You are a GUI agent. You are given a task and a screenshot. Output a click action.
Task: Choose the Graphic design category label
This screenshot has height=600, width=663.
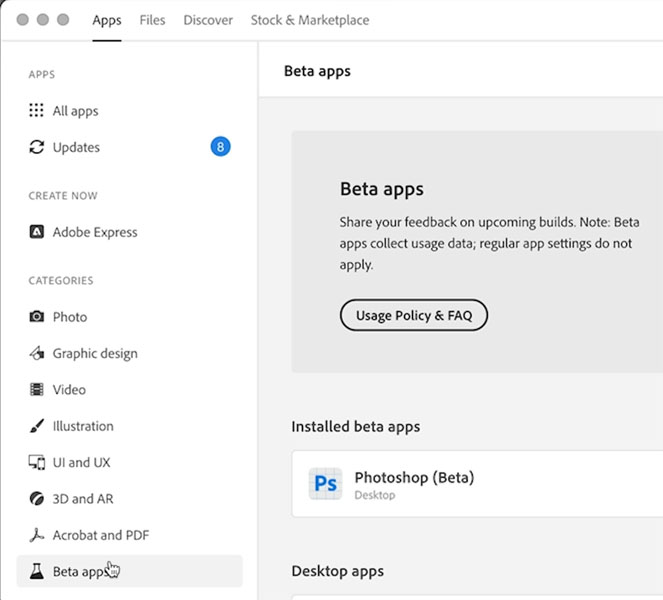pos(95,353)
